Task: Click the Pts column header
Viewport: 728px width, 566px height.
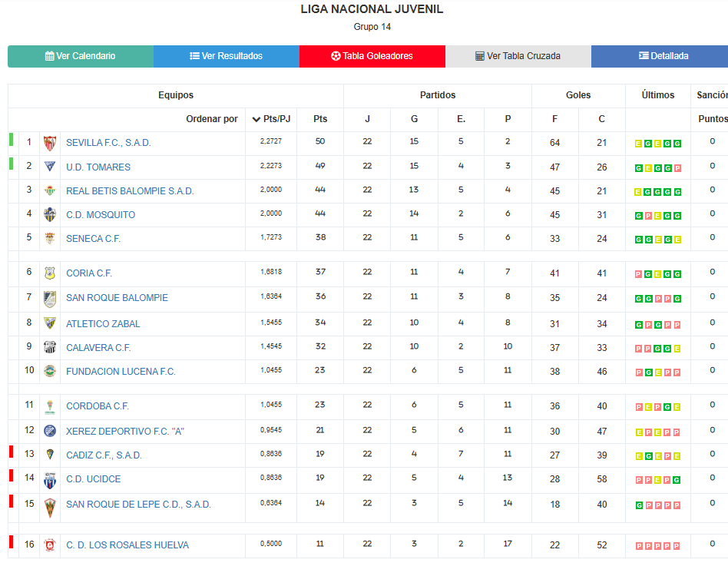Action: (320, 119)
